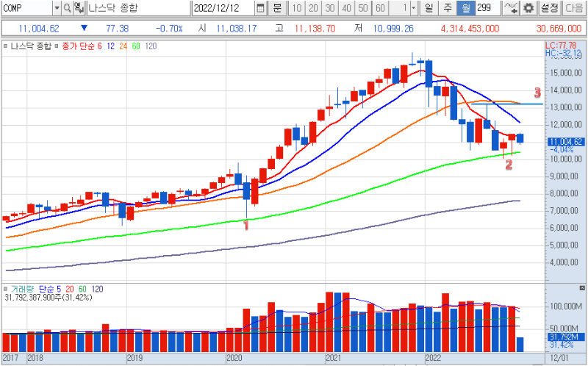Click the high price 11,138.70
Screen dimensions: 588x366
coord(315,29)
